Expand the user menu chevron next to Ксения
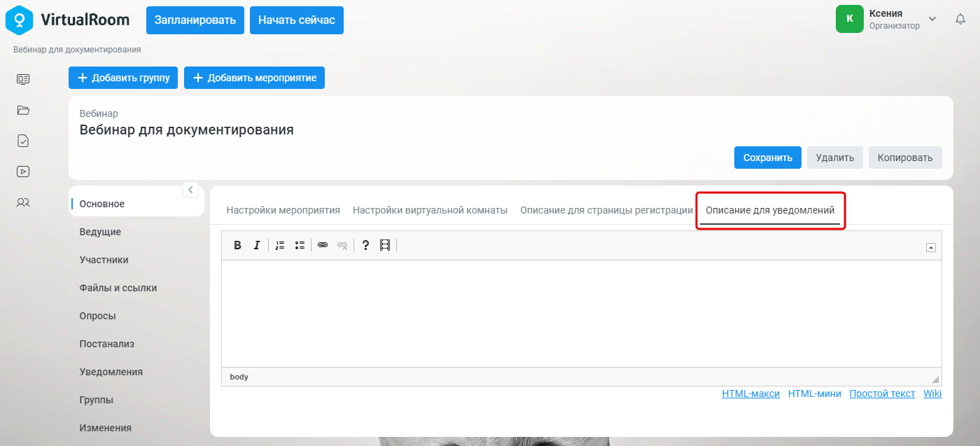980x446 pixels. click(932, 19)
